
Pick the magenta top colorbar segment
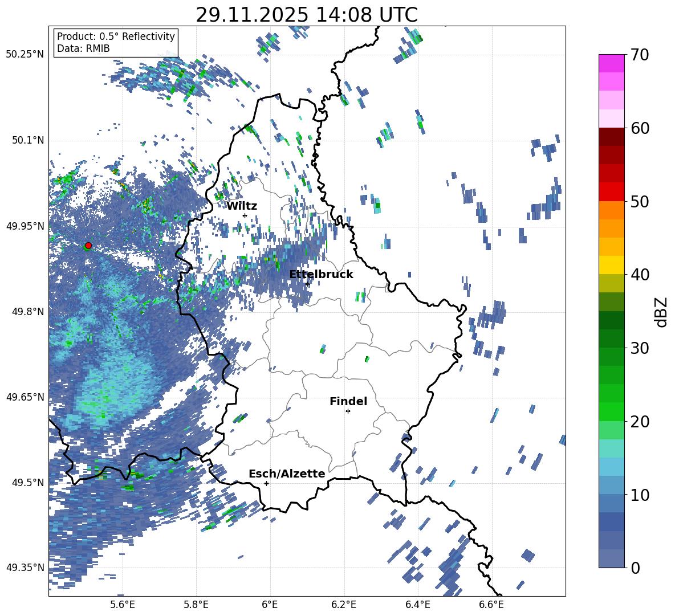(x=611, y=63)
